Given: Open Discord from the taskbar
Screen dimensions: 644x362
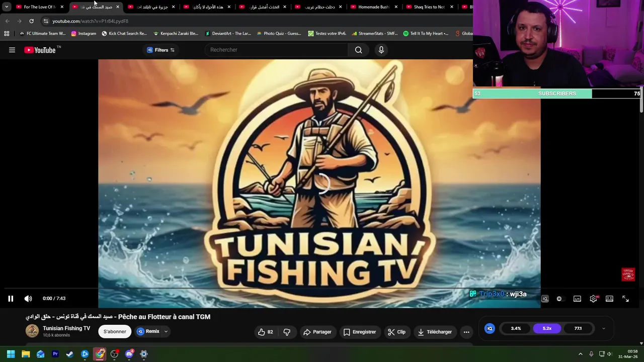Looking at the screenshot, I should 129,354.
